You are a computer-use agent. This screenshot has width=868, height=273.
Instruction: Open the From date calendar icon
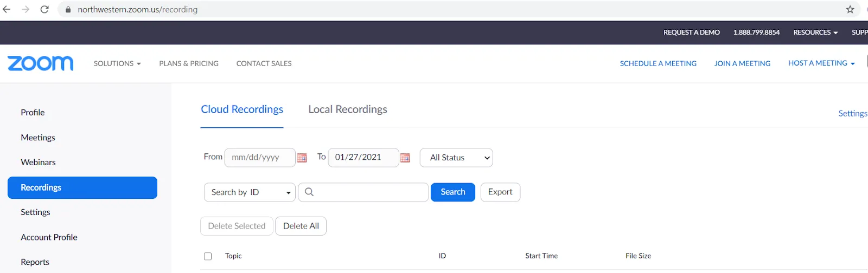302,158
